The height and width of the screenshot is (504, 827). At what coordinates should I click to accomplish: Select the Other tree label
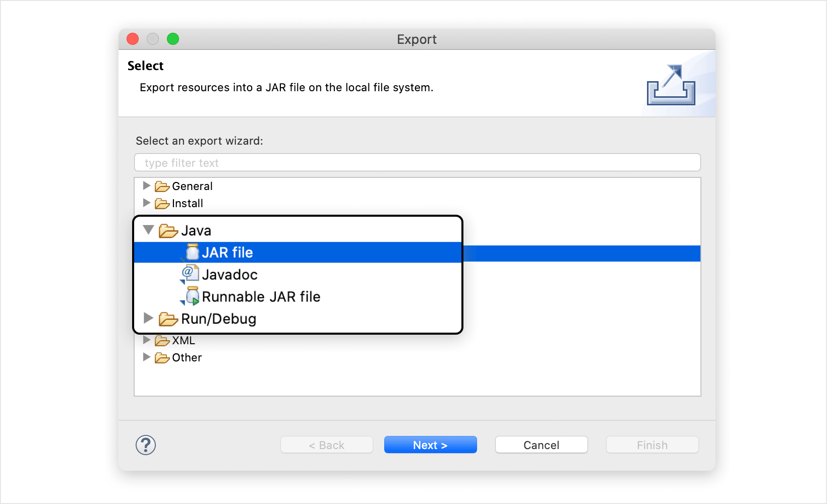point(187,357)
